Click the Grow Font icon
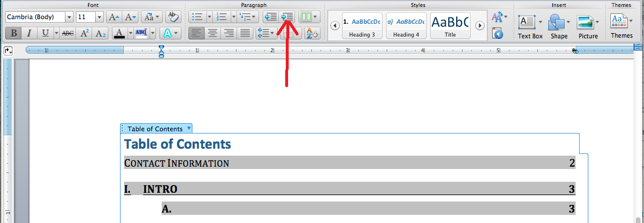This screenshot has width=644, height=223. tap(114, 17)
